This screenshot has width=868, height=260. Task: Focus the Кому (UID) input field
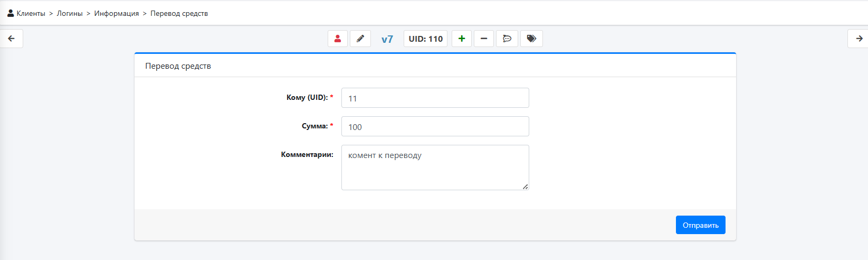pyautogui.click(x=435, y=98)
